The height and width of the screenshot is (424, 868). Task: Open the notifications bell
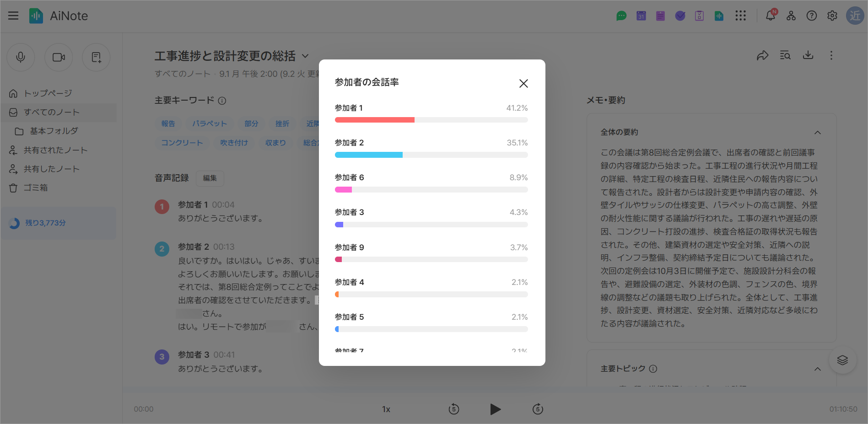tap(771, 16)
